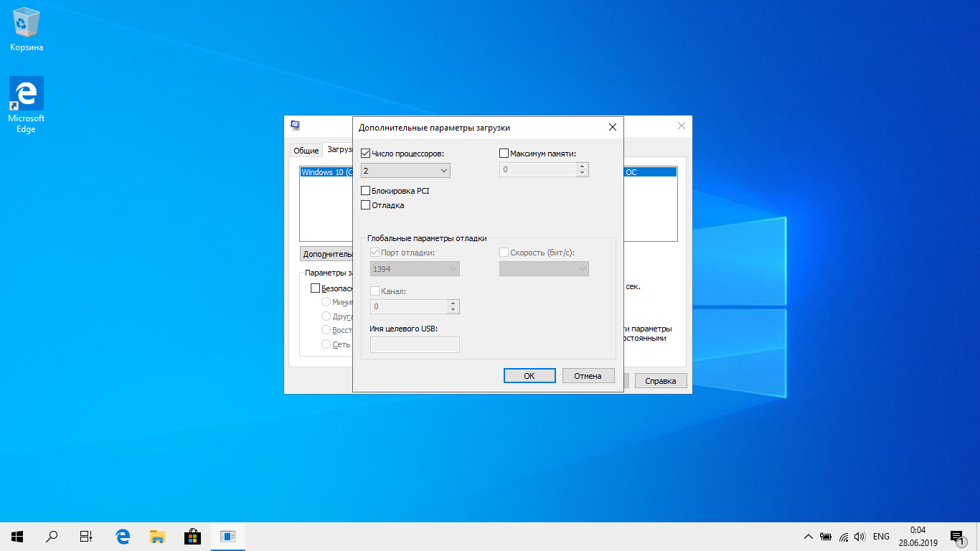
Task: Click the volume icon in system tray
Action: click(859, 537)
